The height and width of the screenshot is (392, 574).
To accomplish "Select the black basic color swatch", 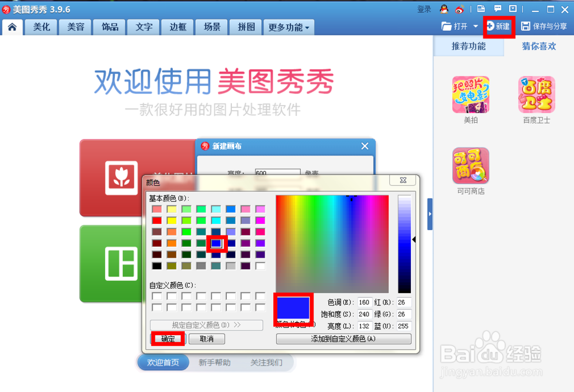I will coord(157,266).
